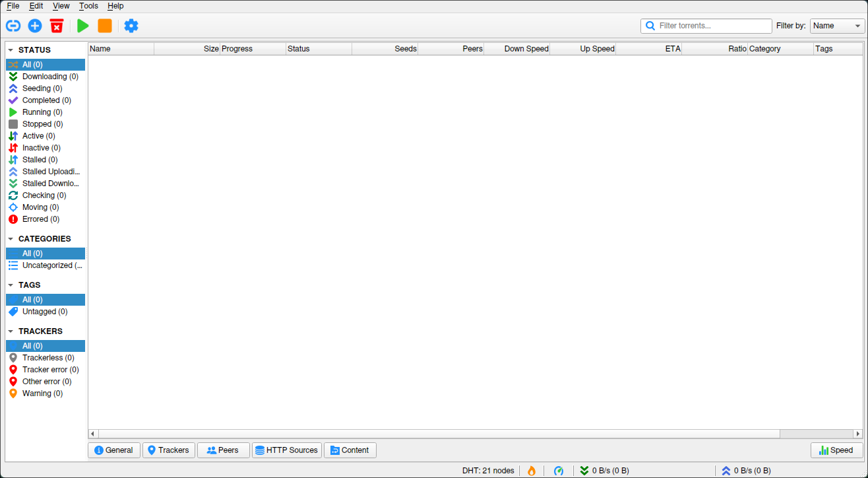Click the green Start torrents icon
The image size is (868, 478).
pos(83,26)
